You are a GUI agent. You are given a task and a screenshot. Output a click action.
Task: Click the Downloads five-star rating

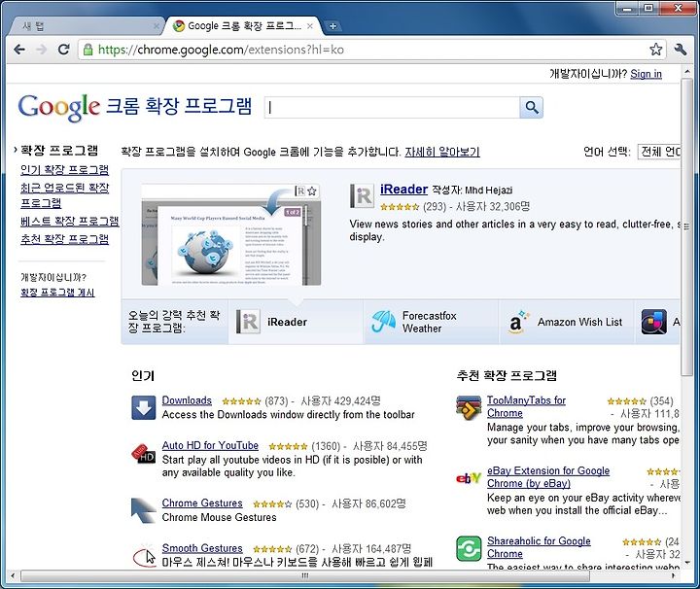[x=241, y=401]
